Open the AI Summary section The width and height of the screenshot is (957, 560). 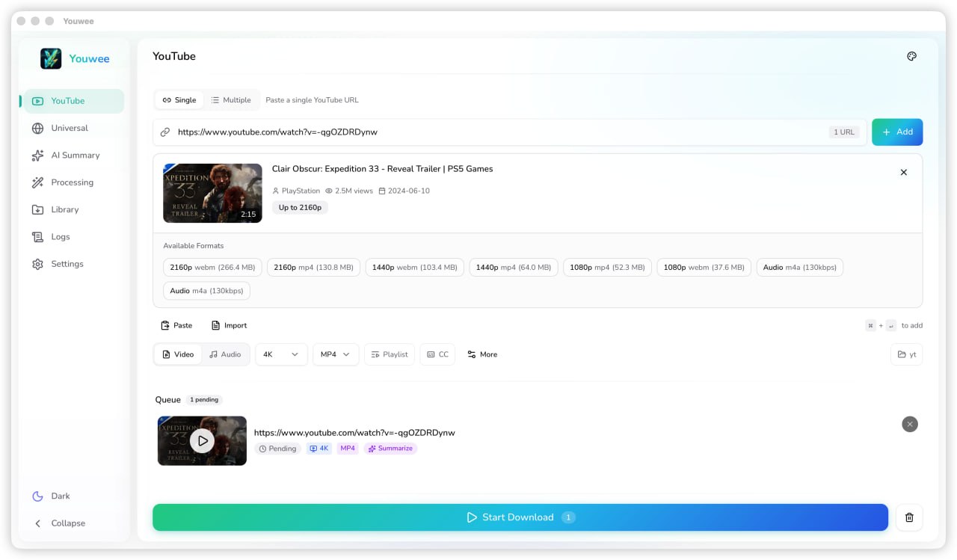[x=75, y=156]
